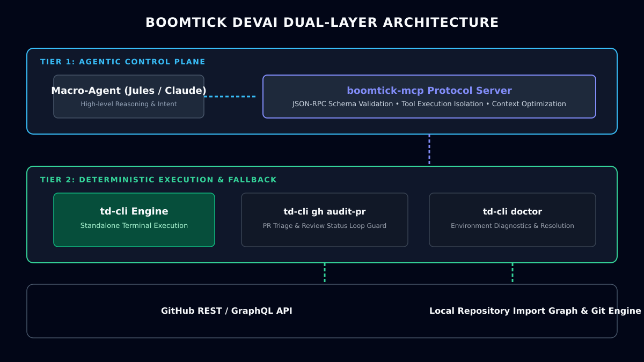Click the Environment Diagnostics & Resolution text
The width and height of the screenshot is (644, 362).
pyautogui.click(x=513, y=226)
